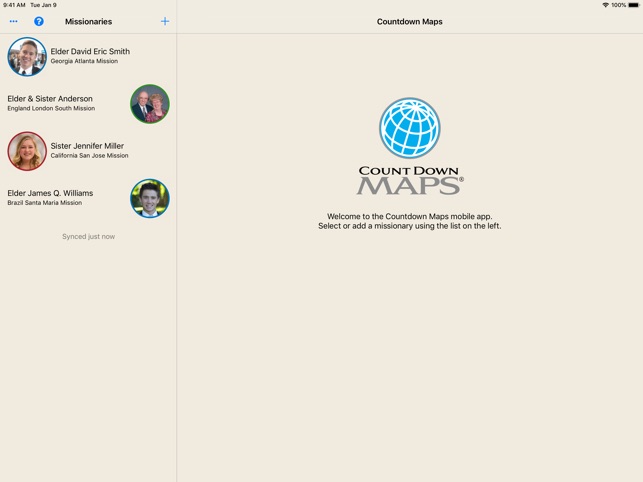Check the battery indicator icon
The height and width of the screenshot is (482, 643).
click(634, 5)
